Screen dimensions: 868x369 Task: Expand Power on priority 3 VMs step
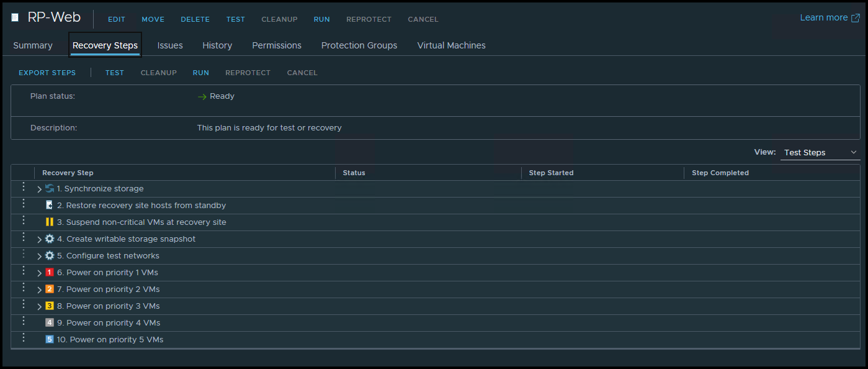(x=39, y=307)
